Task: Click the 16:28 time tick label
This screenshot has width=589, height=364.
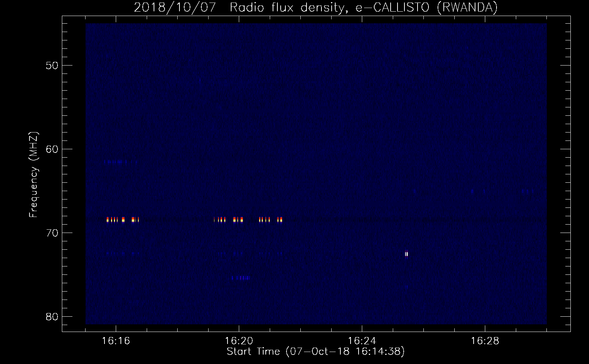Action: [485, 341]
